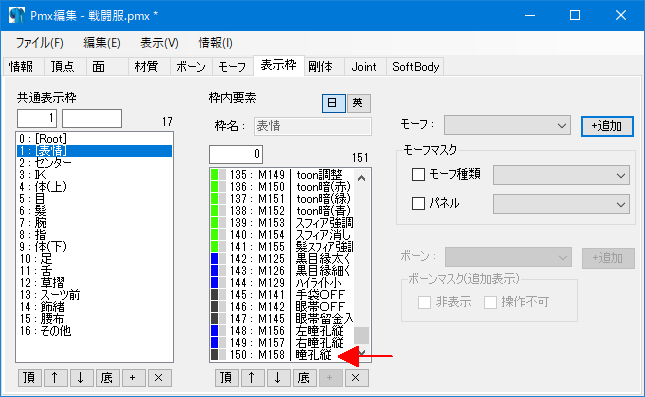Select element 145 手袋OFF

pos(282,295)
